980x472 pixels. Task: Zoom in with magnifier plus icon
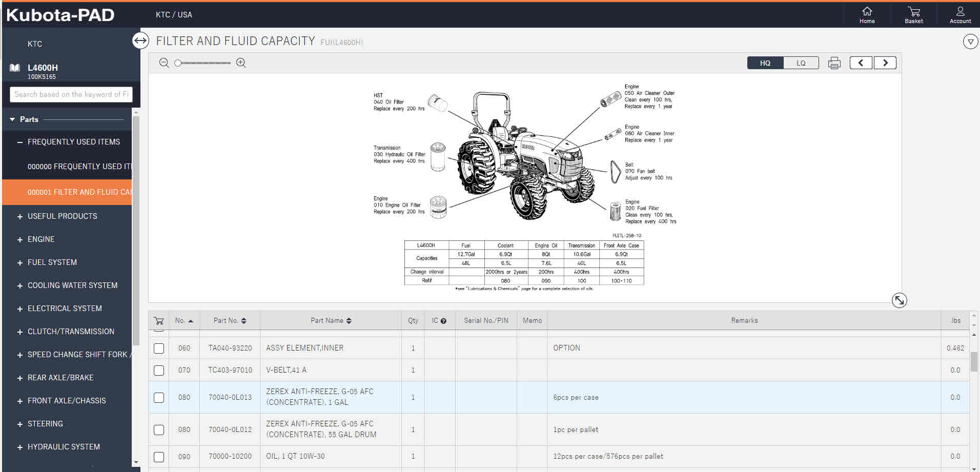click(x=241, y=63)
